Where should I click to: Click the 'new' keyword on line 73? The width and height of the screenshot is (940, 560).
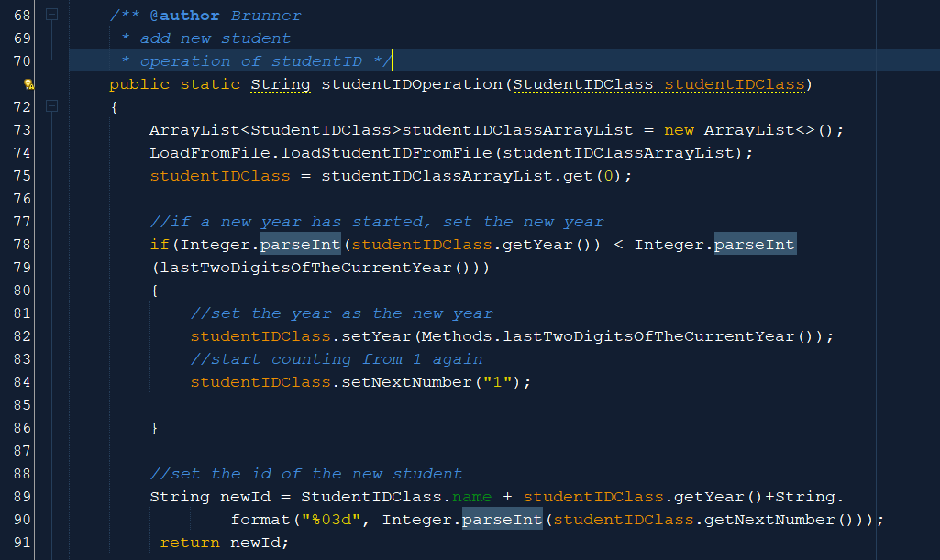pyautogui.click(x=679, y=130)
